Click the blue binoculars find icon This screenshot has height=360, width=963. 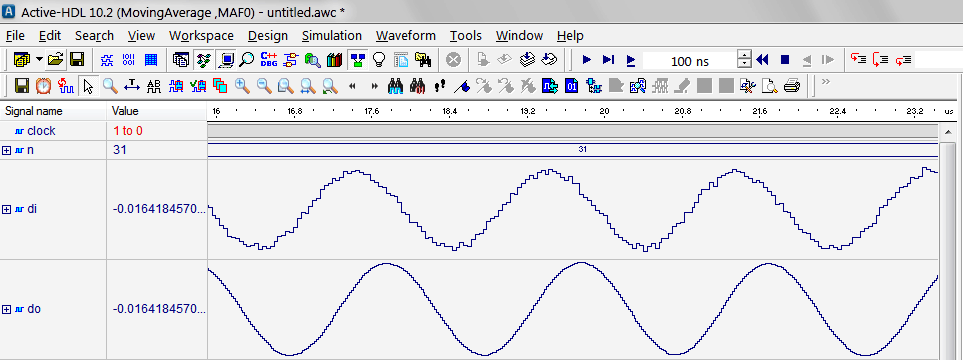point(396,86)
